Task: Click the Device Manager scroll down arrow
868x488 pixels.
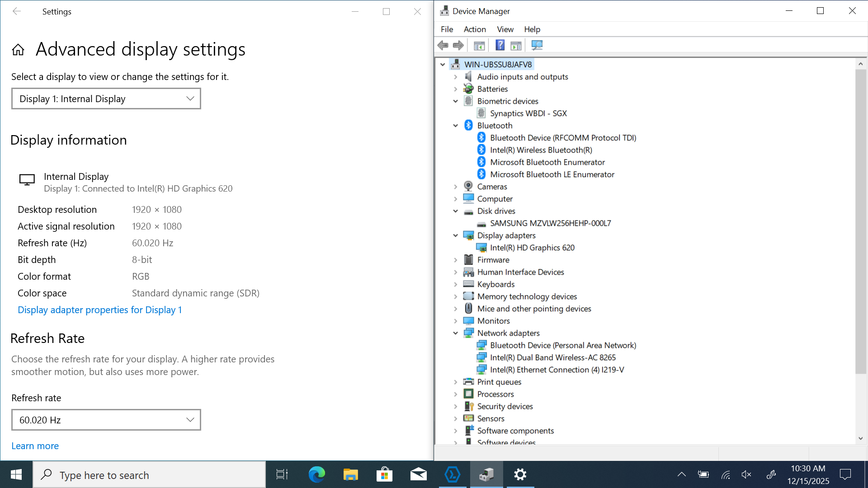Action: [860, 438]
